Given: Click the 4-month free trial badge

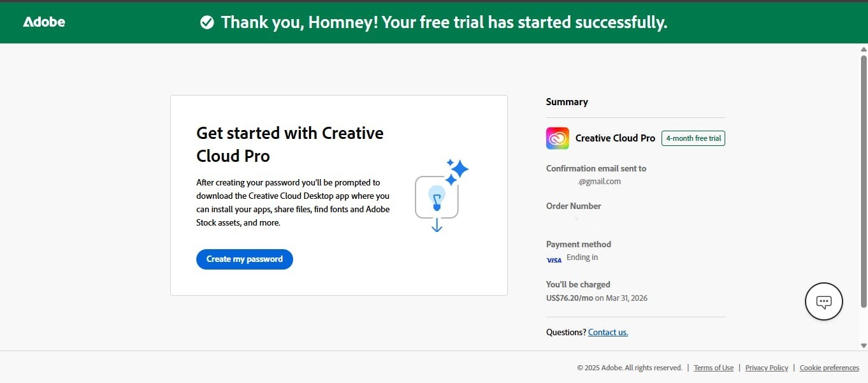Looking at the screenshot, I should click(x=693, y=138).
